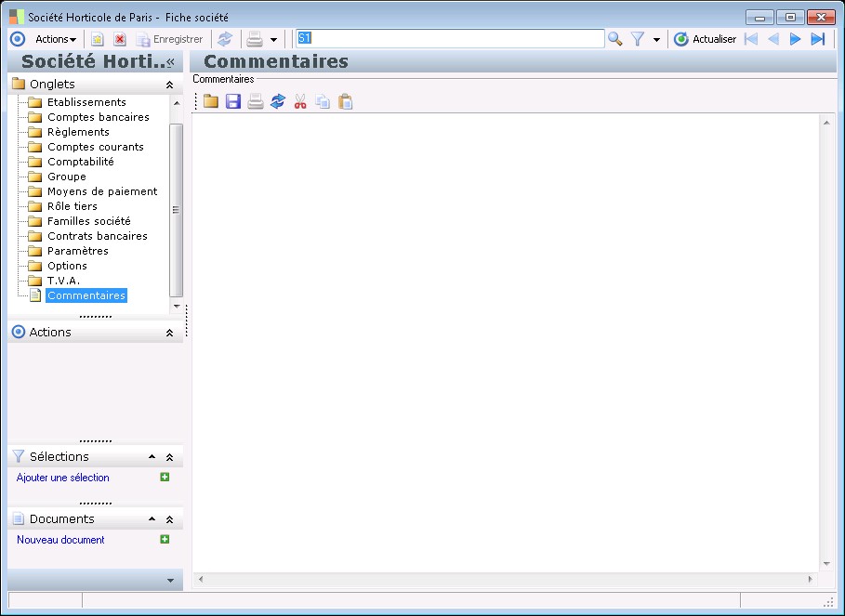Click the main toolbar printer icon

click(x=255, y=39)
